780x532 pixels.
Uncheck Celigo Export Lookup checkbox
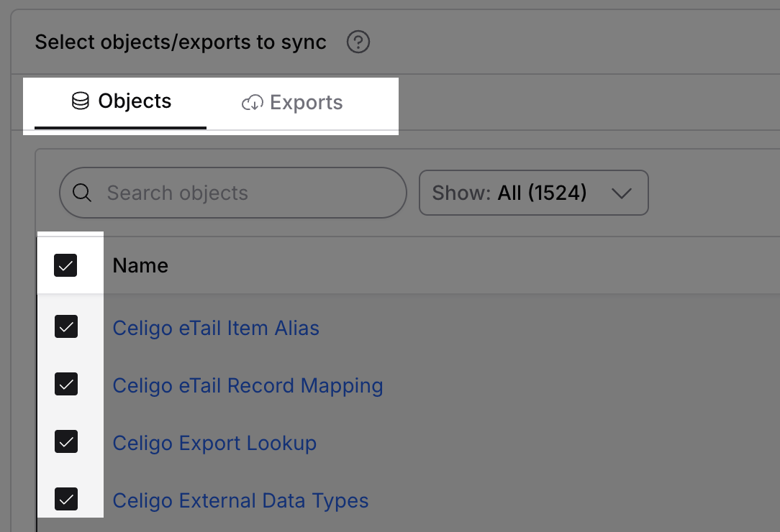[66, 441]
